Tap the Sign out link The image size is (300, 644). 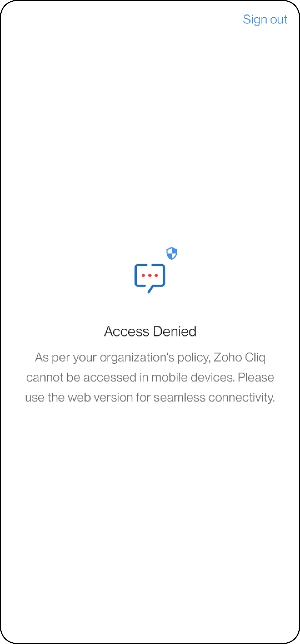pyautogui.click(x=265, y=20)
